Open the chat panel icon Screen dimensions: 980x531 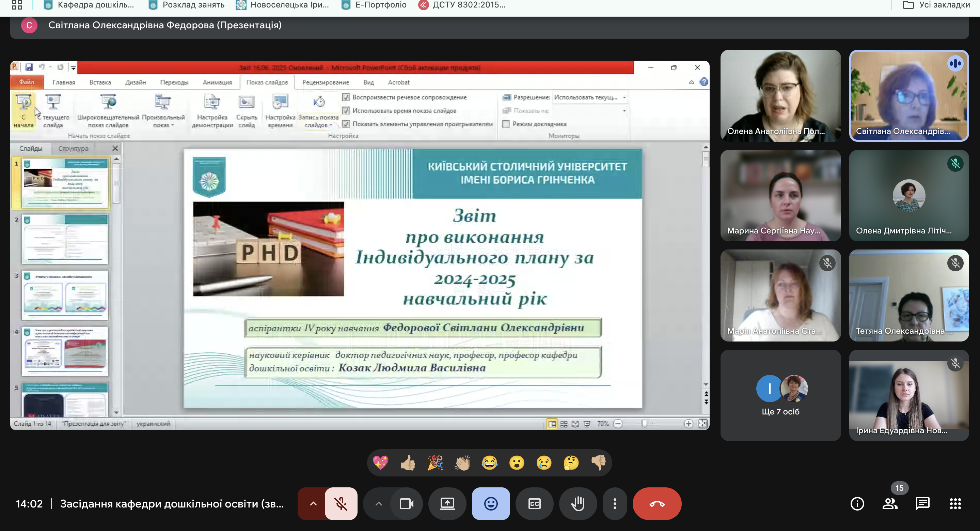[x=922, y=504]
